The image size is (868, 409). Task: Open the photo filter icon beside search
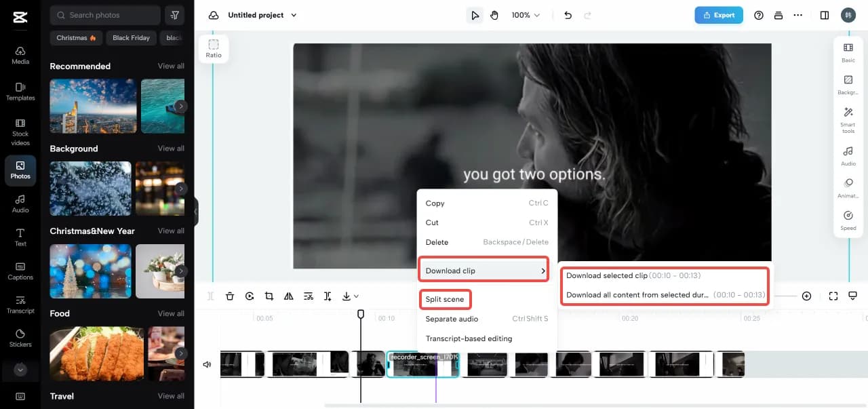175,15
